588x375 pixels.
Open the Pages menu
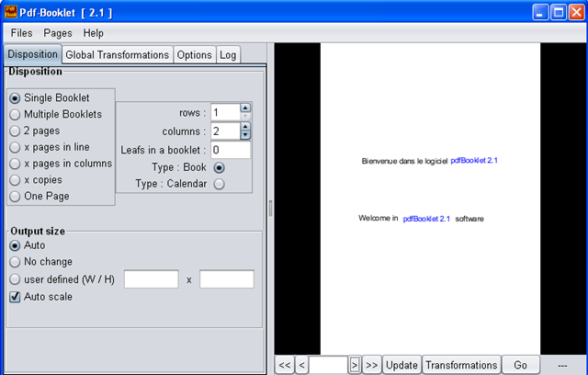click(58, 33)
